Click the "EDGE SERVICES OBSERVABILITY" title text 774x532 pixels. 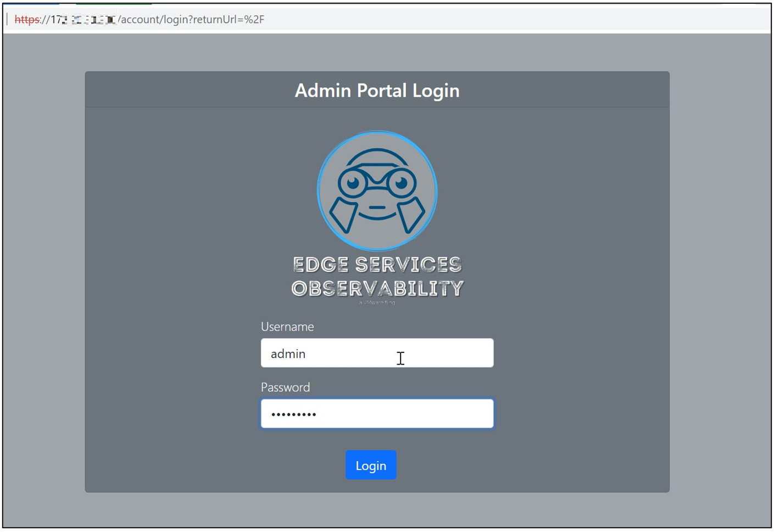point(377,277)
